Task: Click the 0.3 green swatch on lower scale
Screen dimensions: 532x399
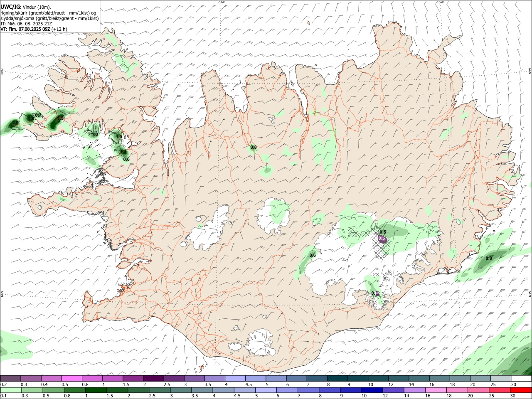Action: [x=32, y=390]
